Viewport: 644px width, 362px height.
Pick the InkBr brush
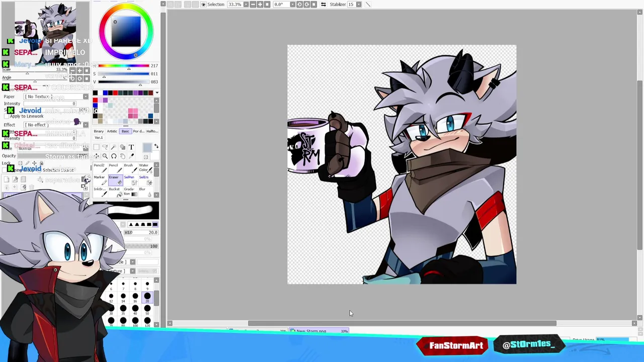(101, 192)
